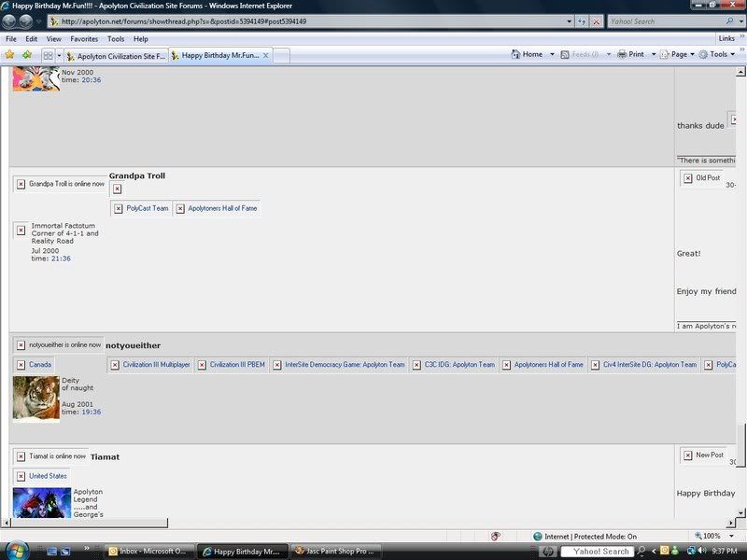Expand the Feeds dropdown arrow
Screen dimensions: 747x560
(x=609, y=54)
